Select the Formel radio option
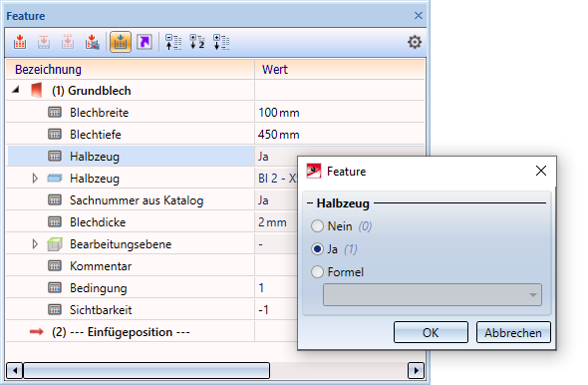The width and height of the screenshot is (588, 385). pyautogui.click(x=317, y=272)
